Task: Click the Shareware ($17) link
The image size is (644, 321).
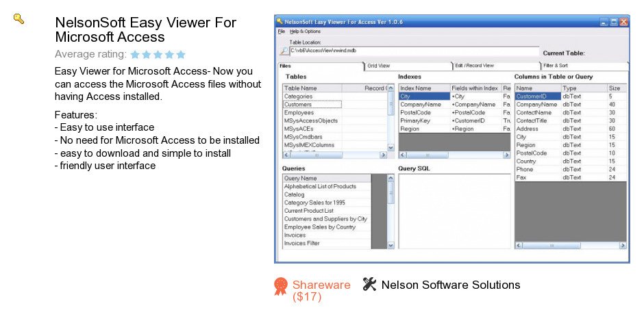Action: pyautogui.click(x=321, y=291)
